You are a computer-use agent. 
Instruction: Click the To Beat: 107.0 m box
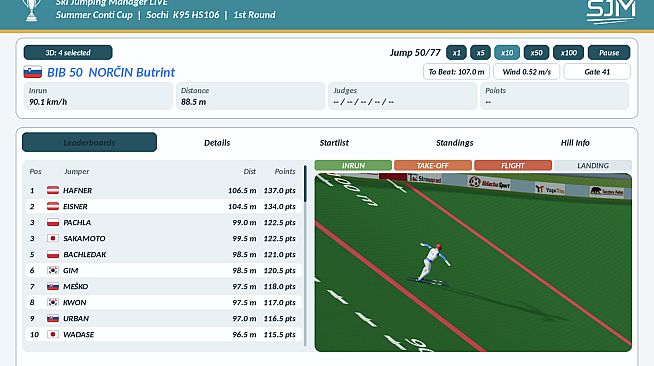point(456,72)
